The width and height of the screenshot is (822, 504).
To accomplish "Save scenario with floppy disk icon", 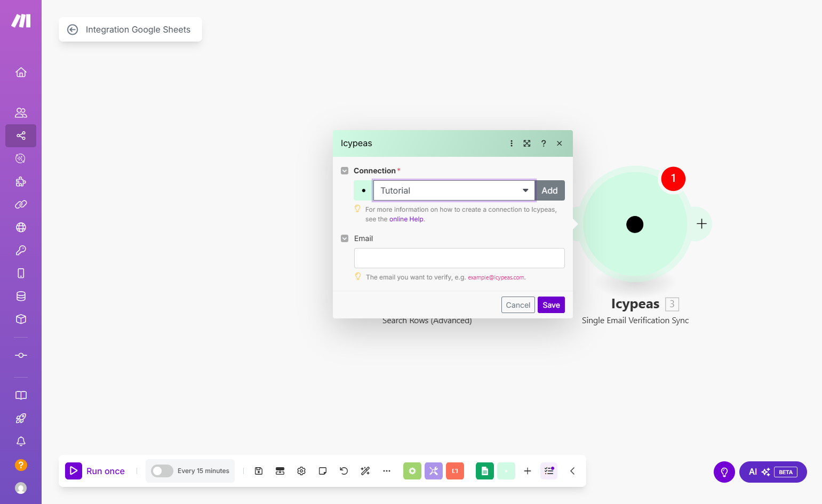I will (x=259, y=471).
